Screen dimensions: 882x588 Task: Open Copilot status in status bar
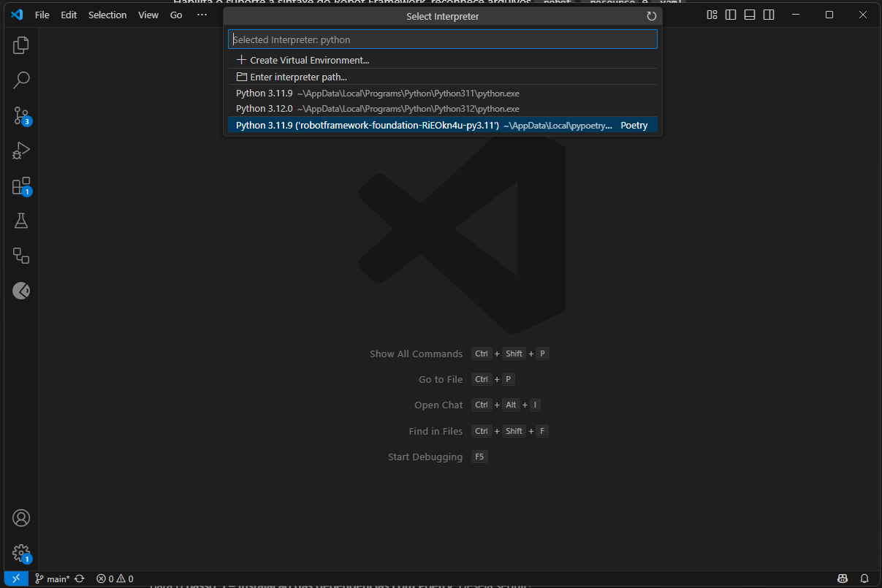[x=843, y=579]
